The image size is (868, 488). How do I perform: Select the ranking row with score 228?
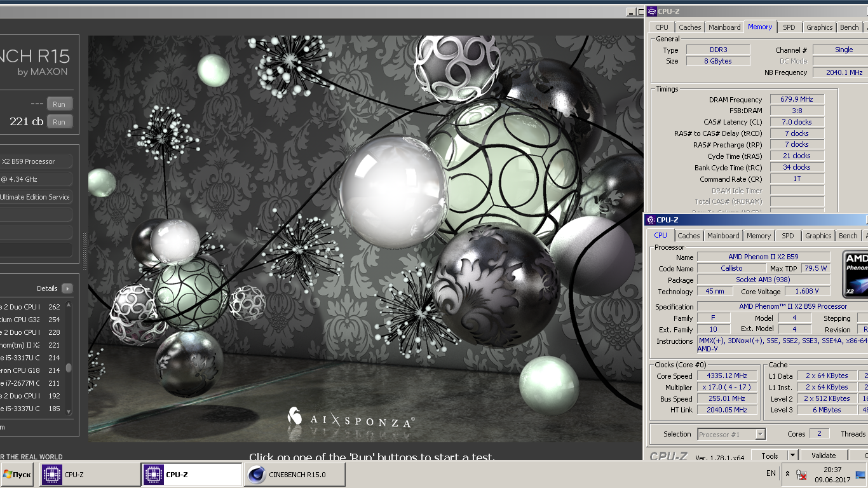click(x=32, y=332)
